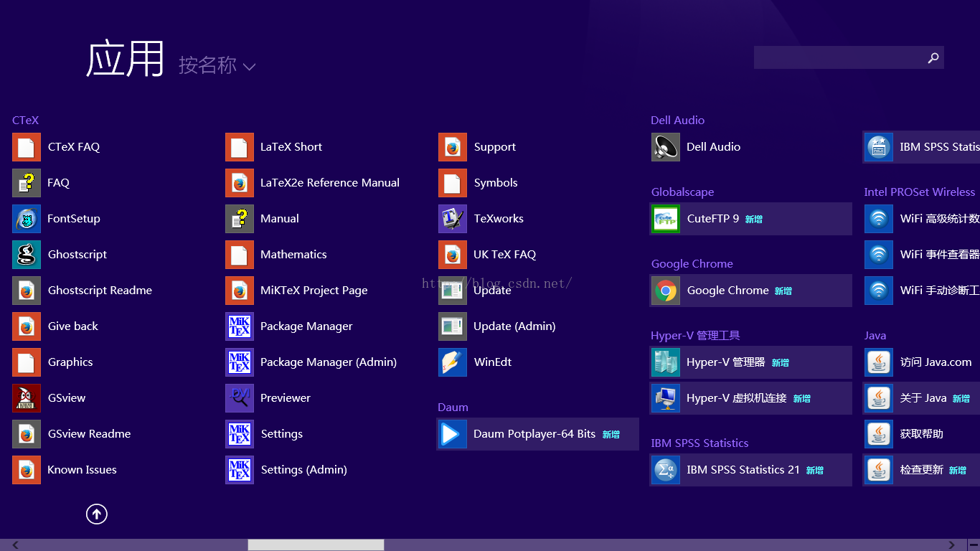Viewport: 980px width, 551px height.
Task: Click the Graphics label
Action: pyautogui.click(x=70, y=362)
